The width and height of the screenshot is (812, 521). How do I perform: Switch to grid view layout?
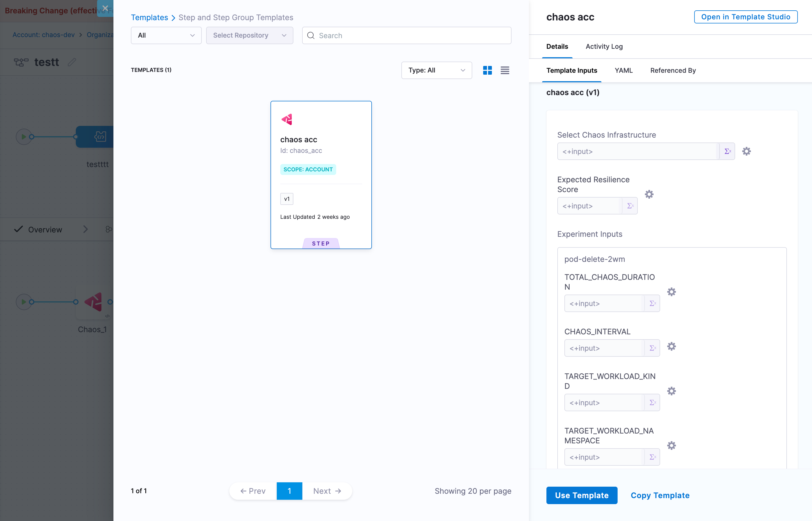tap(487, 70)
